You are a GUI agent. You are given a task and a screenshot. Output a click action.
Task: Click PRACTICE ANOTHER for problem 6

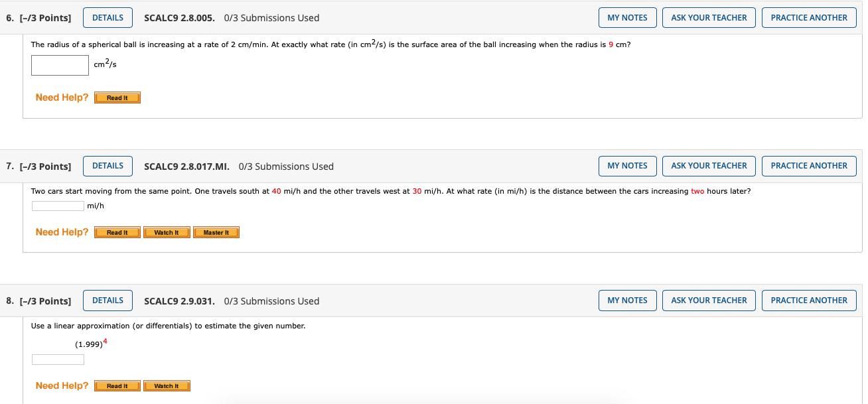[x=809, y=18]
